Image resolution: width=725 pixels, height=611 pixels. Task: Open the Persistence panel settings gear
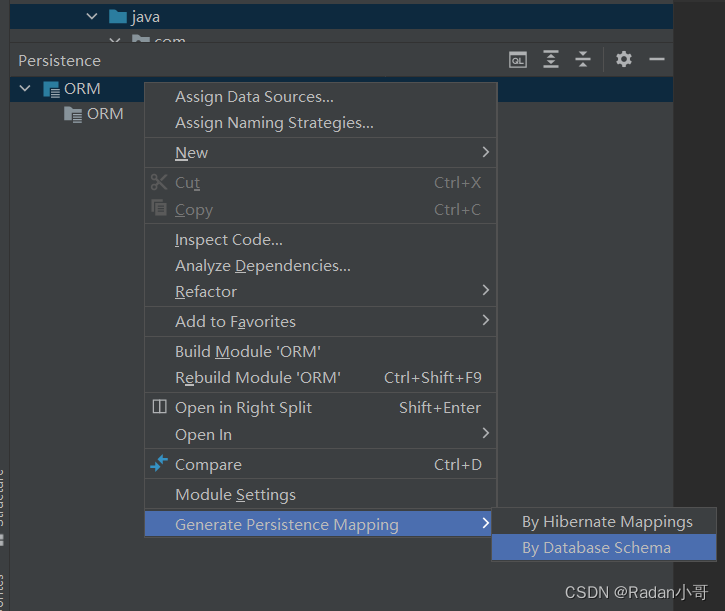click(624, 59)
